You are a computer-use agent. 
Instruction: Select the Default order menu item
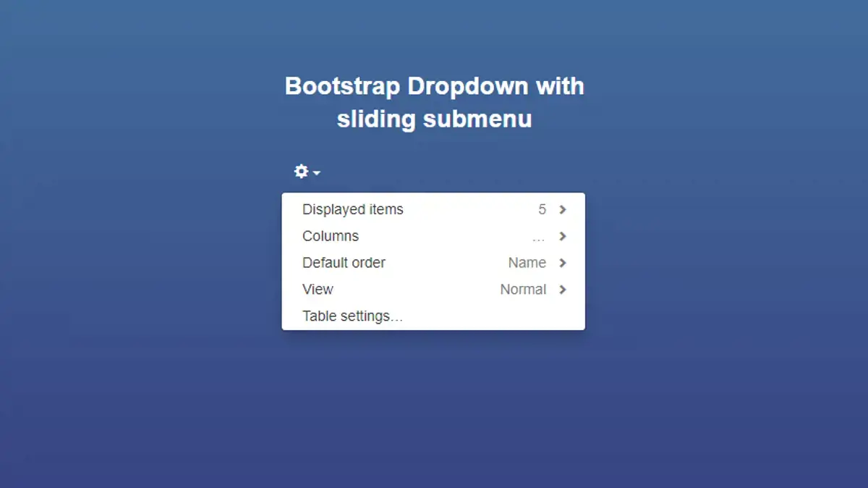tap(433, 263)
